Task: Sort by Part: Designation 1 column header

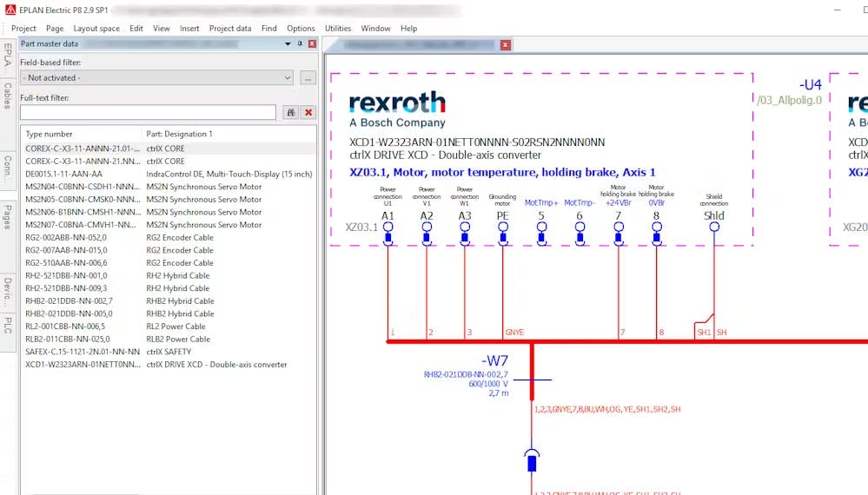Action: tap(229, 134)
